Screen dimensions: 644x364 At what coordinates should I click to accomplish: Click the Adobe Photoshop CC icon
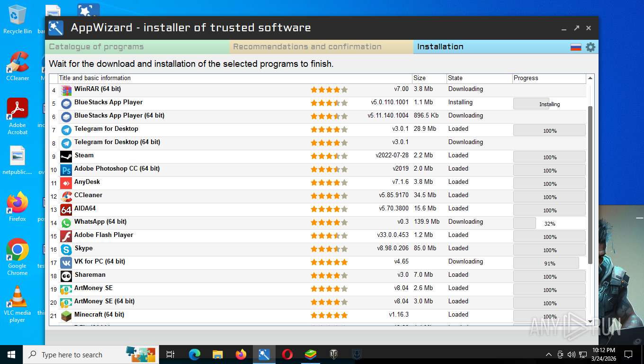pyautogui.click(x=66, y=170)
